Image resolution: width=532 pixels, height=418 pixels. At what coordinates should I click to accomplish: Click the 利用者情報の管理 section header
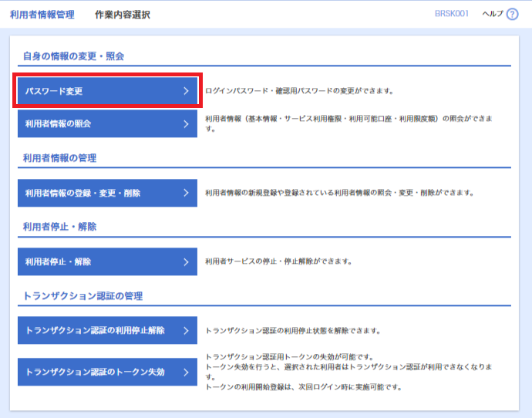(x=59, y=158)
